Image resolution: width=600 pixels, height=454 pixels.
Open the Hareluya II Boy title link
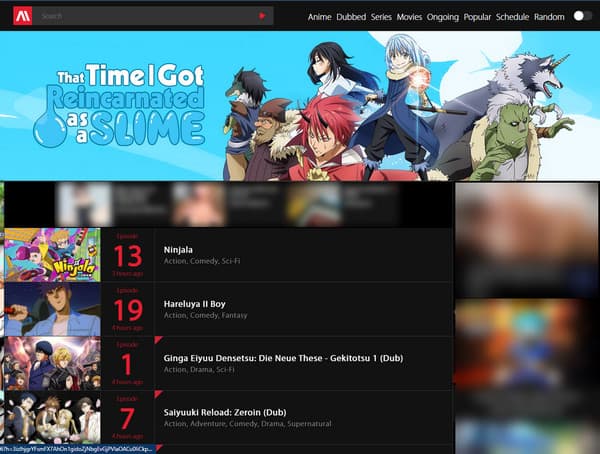coord(194,304)
